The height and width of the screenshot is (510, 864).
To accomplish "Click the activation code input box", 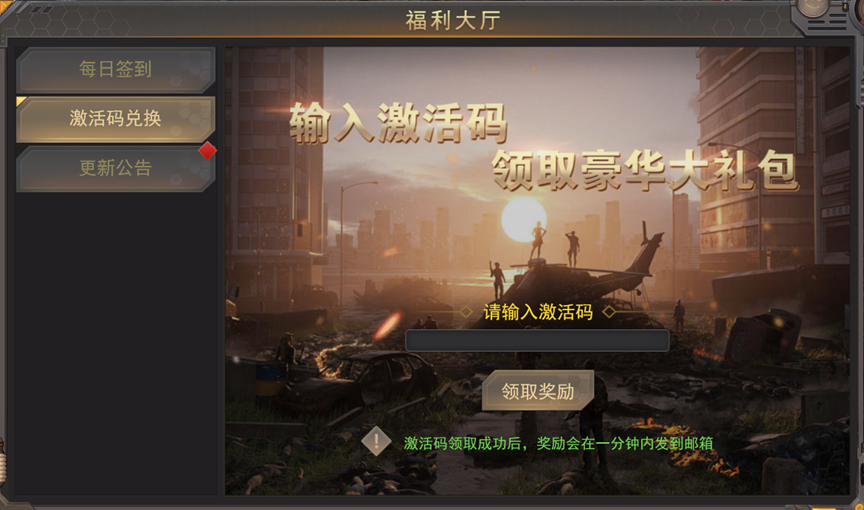I will pyautogui.click(x=537, y=340).
